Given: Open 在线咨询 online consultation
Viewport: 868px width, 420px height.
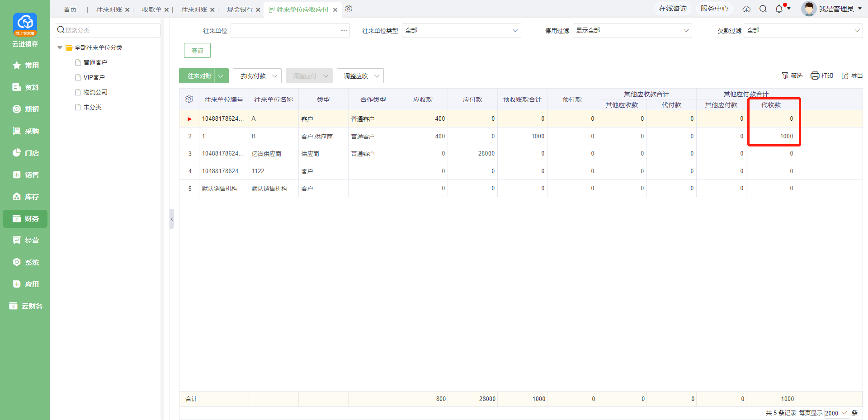Looking at the screenshot, I should 673,9.
